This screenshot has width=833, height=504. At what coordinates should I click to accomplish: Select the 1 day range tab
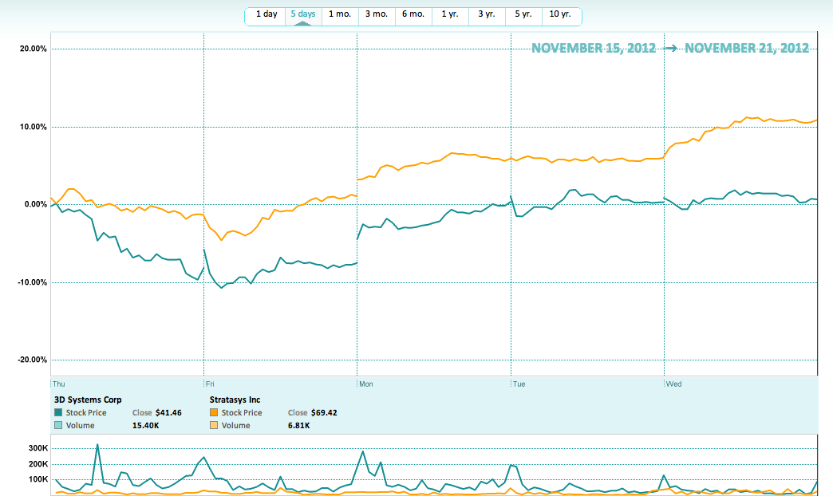(x=266, y=14)
